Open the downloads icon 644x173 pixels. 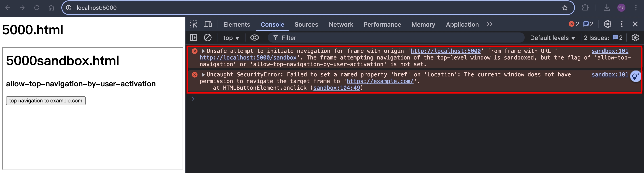coord(607,8)
